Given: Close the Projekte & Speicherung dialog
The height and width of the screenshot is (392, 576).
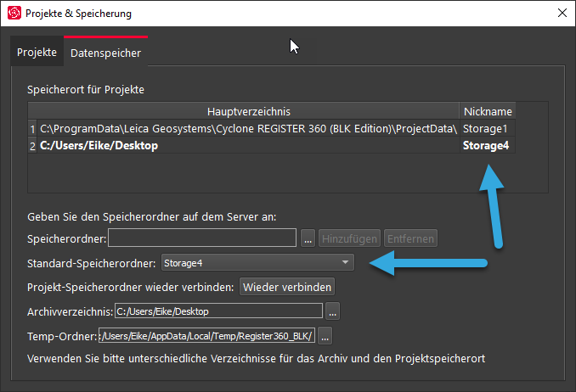Looking at the screenshot, I should (562, 13).
